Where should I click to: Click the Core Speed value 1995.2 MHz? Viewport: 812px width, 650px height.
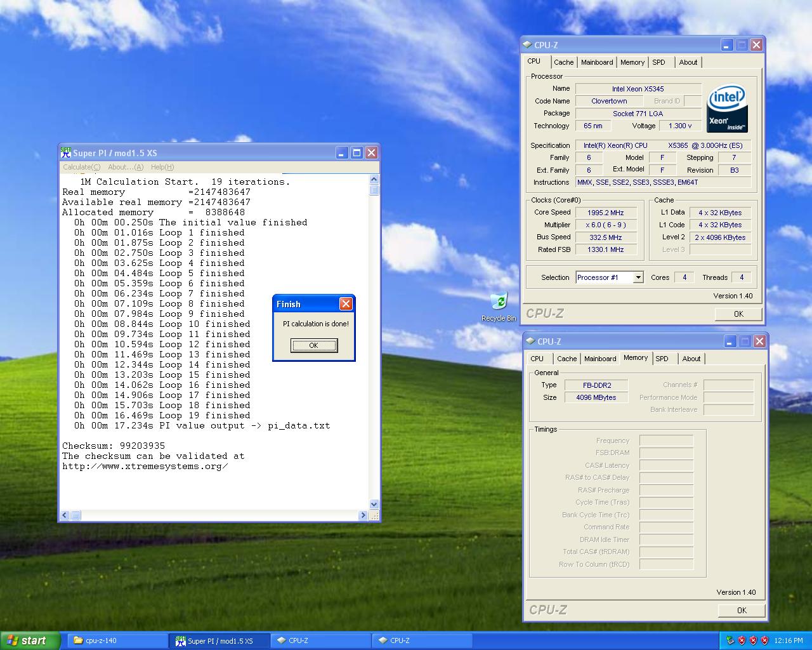605,213
